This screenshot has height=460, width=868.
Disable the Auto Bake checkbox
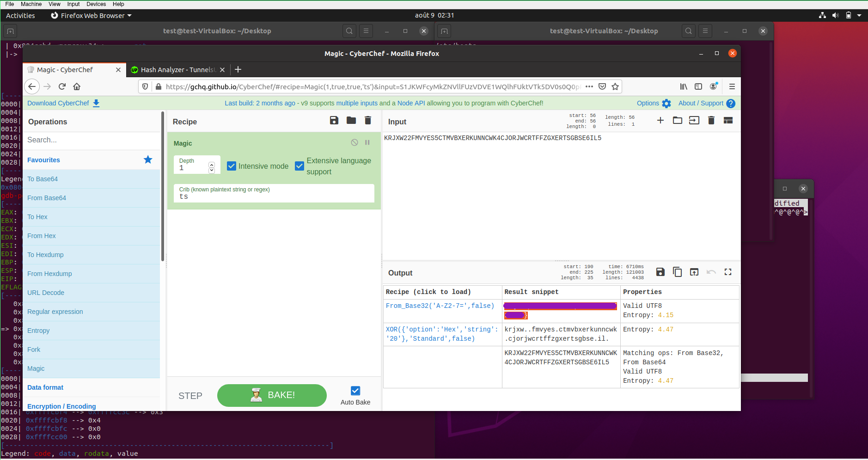tap(355, 391)
